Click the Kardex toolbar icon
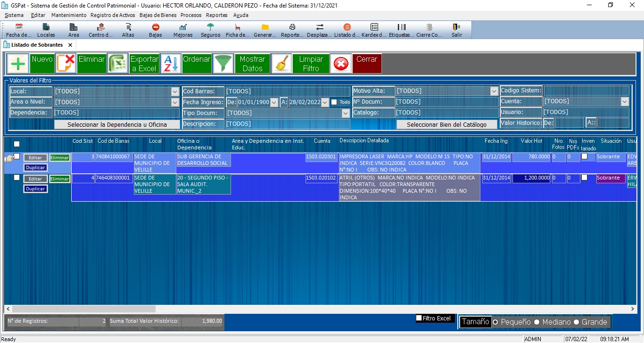 (x=374, y=30)
